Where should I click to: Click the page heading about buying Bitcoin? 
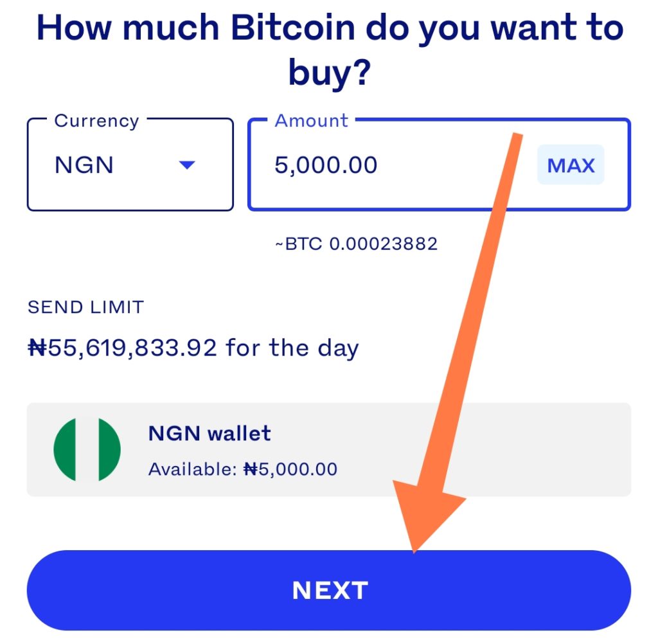pos(329,48)
